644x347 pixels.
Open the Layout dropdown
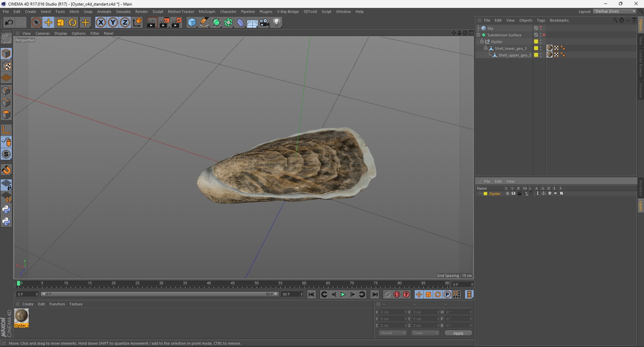615,11
